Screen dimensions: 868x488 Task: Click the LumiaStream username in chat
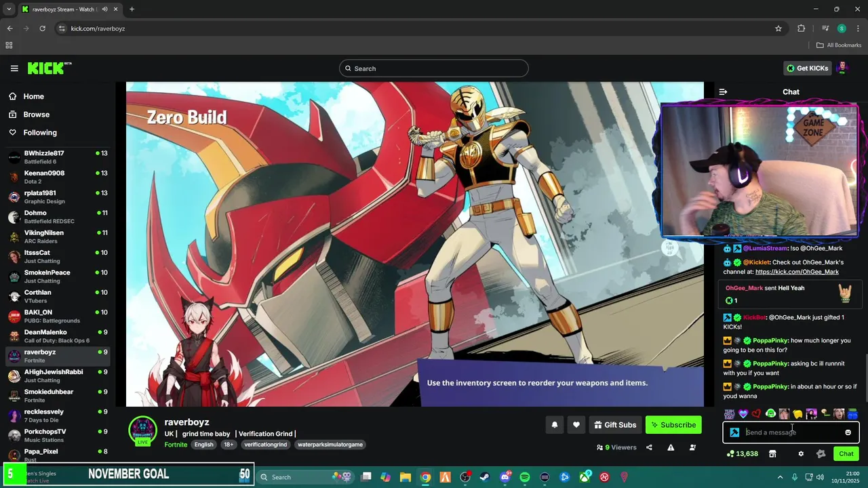coord(766,249)
